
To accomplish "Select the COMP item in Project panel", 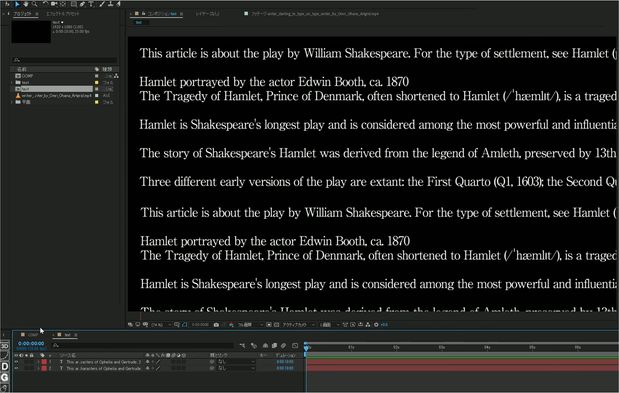I will [x=27, y=76].
